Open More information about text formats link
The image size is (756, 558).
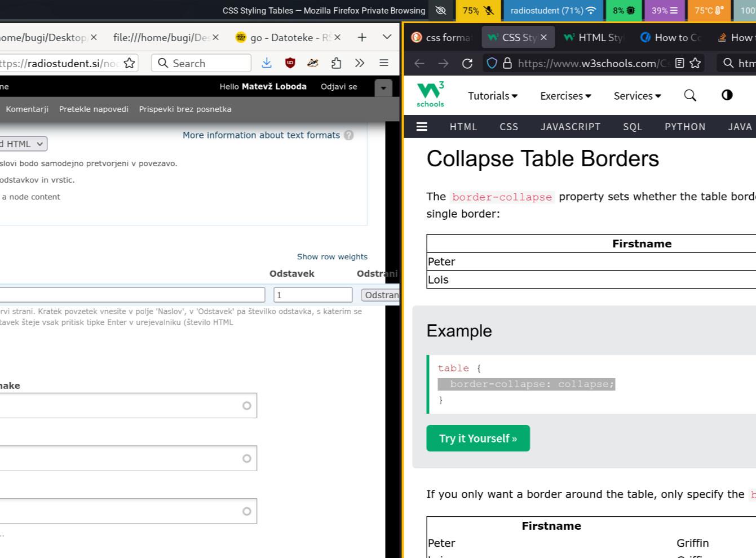261,135
